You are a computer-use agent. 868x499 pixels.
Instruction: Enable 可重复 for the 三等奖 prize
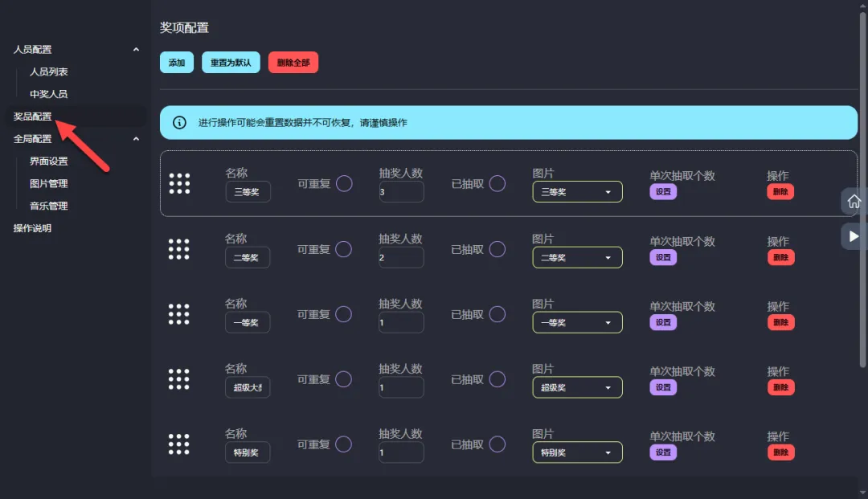click(x=344, y=184)
